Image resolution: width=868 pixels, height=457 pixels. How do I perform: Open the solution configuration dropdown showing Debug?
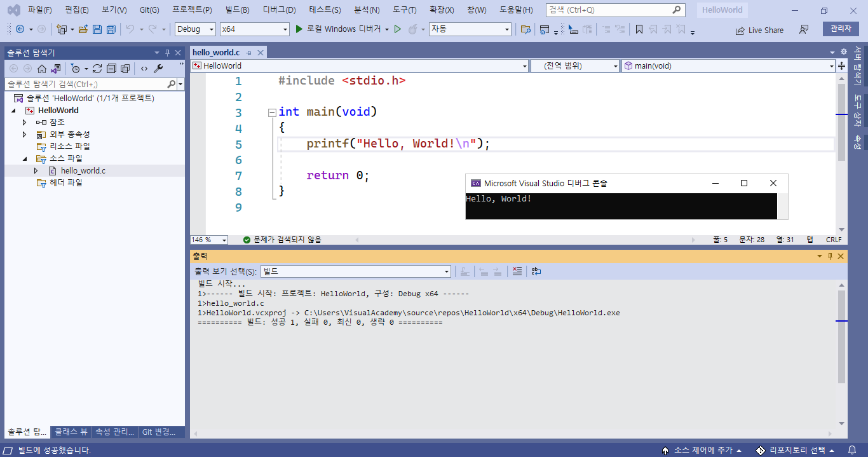click(x=194, y=29)
